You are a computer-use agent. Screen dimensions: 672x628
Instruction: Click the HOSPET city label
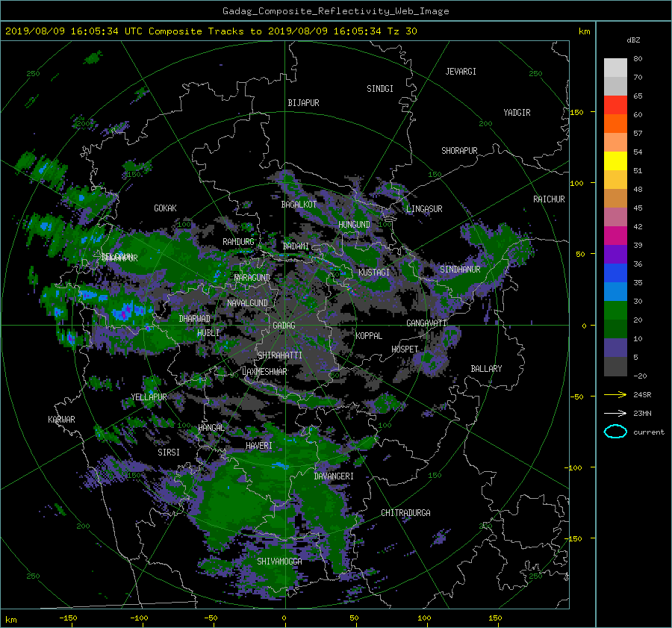(x=405, y=349)
